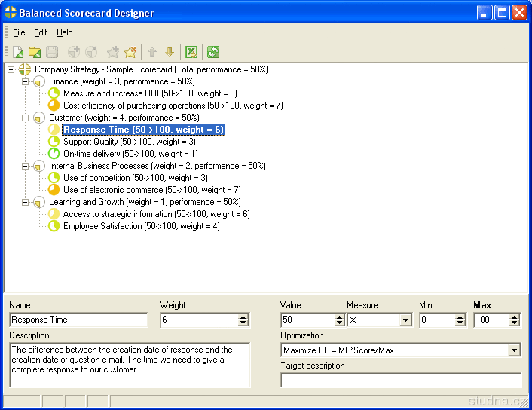Click the Save floppy disk icon
The width and height of the screenshot is (532, 410).
(52, 52)
